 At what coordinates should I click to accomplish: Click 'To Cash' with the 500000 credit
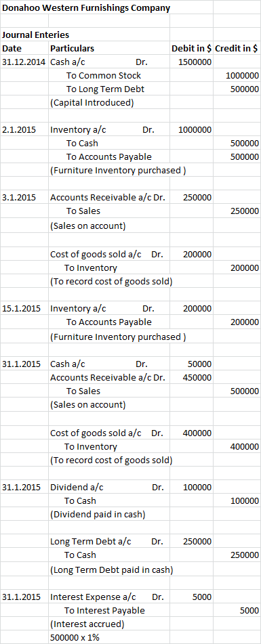tap(82, 144)
